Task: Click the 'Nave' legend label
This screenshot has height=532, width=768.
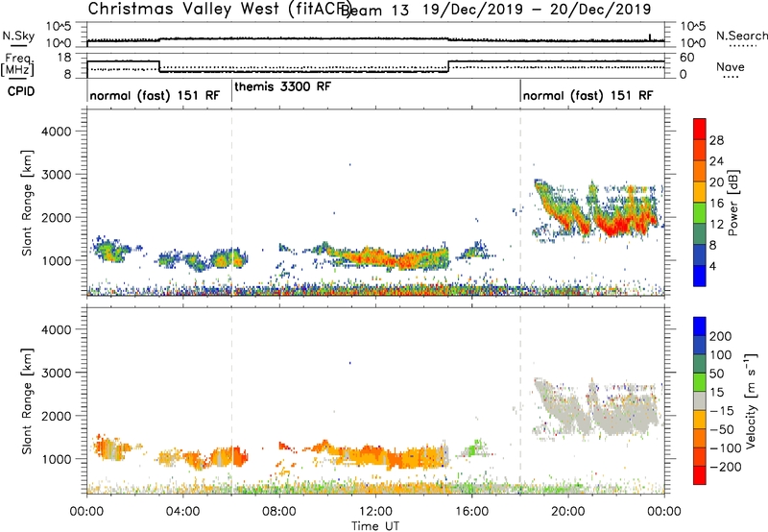Action: [731, 66]
